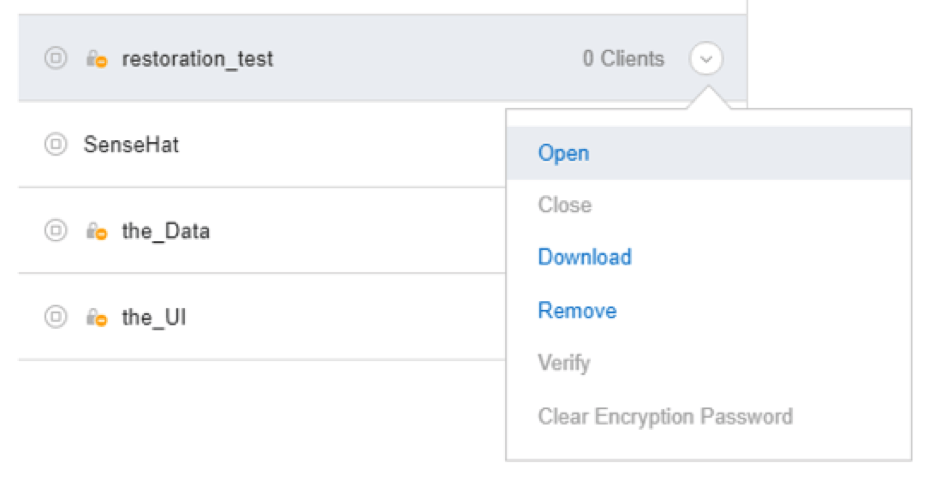Click the 0 Clients label
The image size is (939, 479).
coord(623,59)
